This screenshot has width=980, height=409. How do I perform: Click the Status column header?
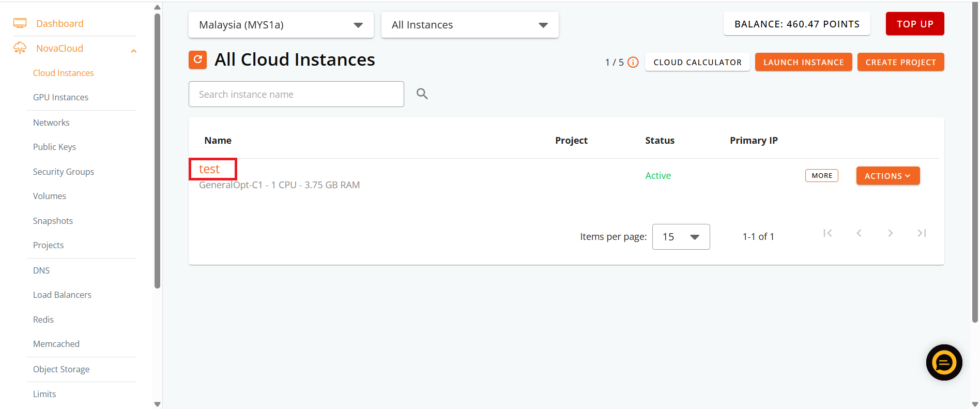660,141
